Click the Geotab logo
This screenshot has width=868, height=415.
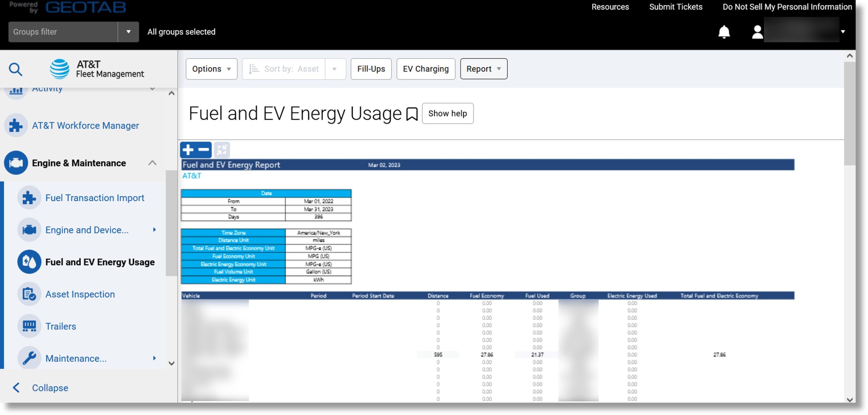[x=85, y=7]
